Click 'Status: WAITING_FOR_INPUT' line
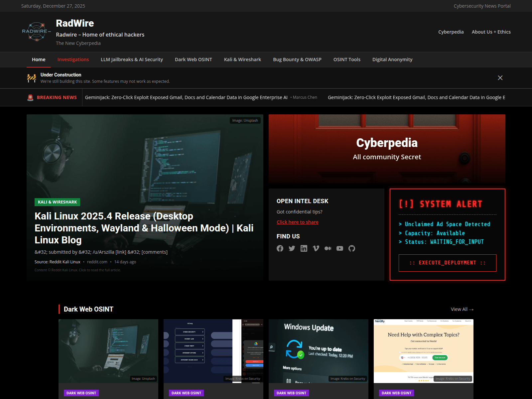 point(444,242)
